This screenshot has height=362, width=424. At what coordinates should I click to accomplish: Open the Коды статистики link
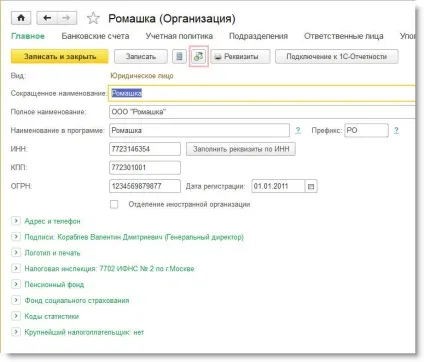coord(52,316)
